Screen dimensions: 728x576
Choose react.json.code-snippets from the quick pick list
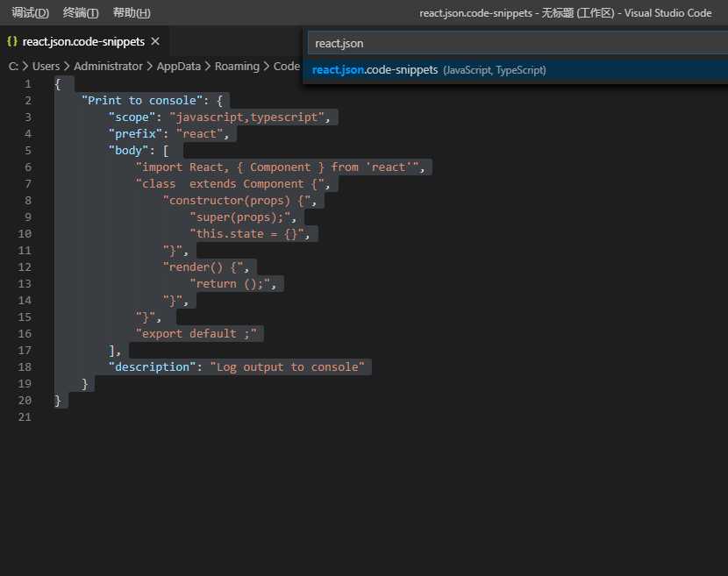click(516, 70)
